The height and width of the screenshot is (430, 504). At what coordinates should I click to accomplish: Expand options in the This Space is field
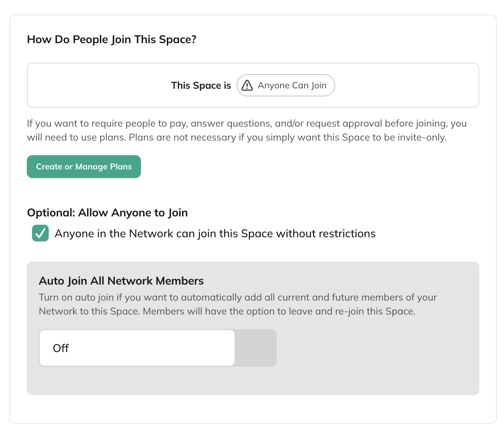[x=285, y=85]
